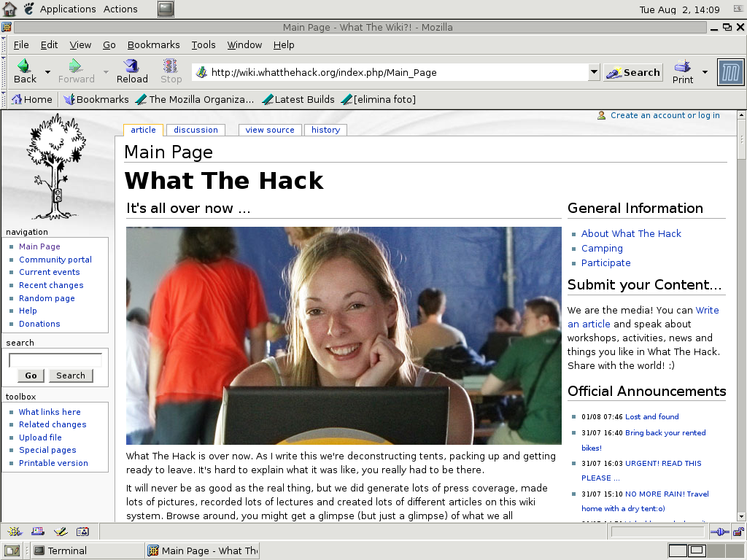The image size is (747, 560).
Task: Switch to Terminal in the taskbar
Action: tap(88, 551)
